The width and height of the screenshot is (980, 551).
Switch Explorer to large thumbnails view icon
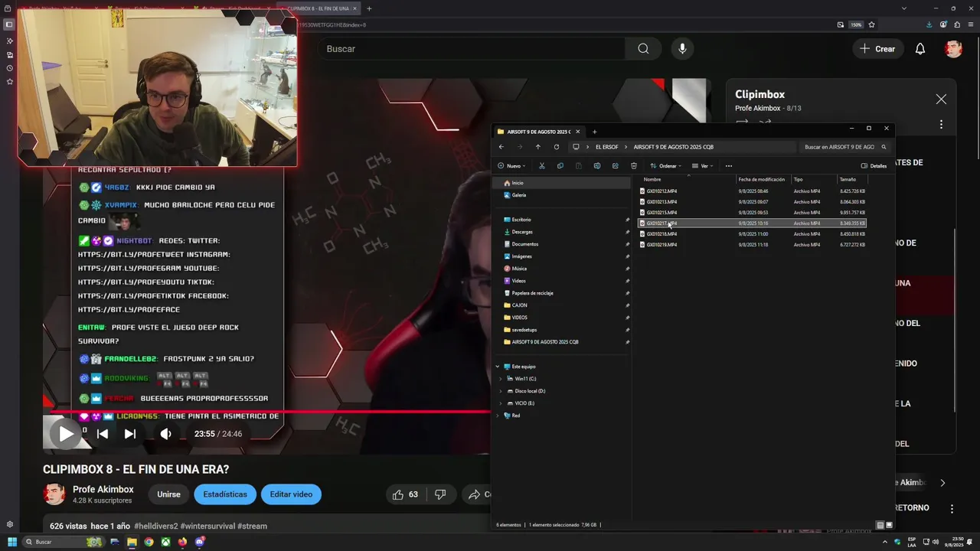click(x=889, y=525)
